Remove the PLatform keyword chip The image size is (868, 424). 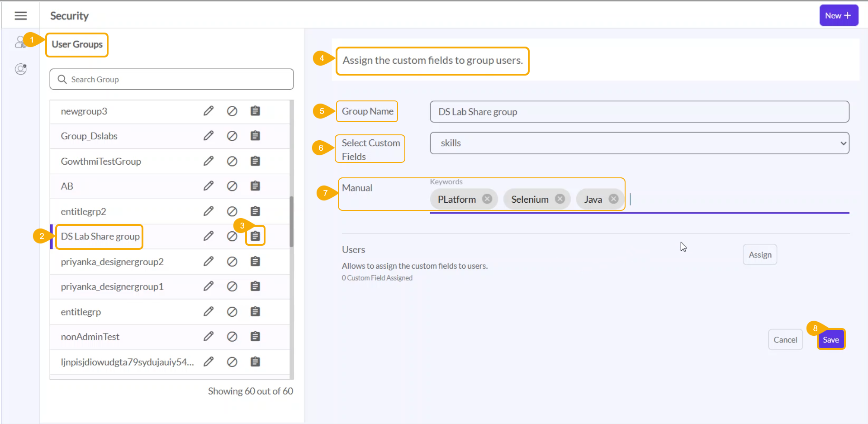487,199
